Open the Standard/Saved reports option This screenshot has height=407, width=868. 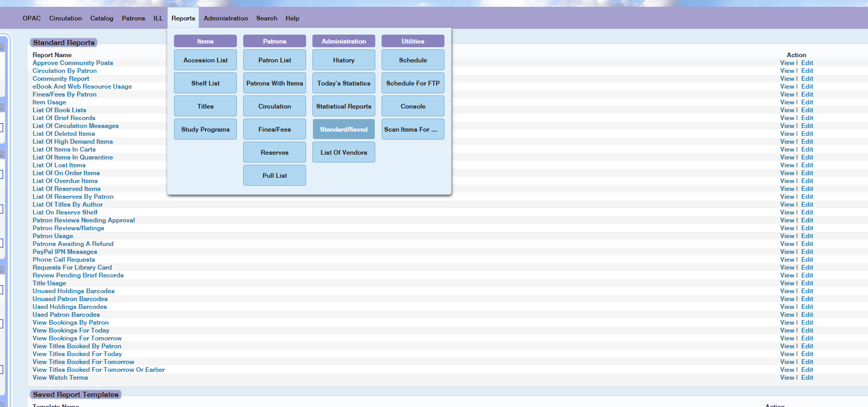pyautogui.click(x=344, y=130)
